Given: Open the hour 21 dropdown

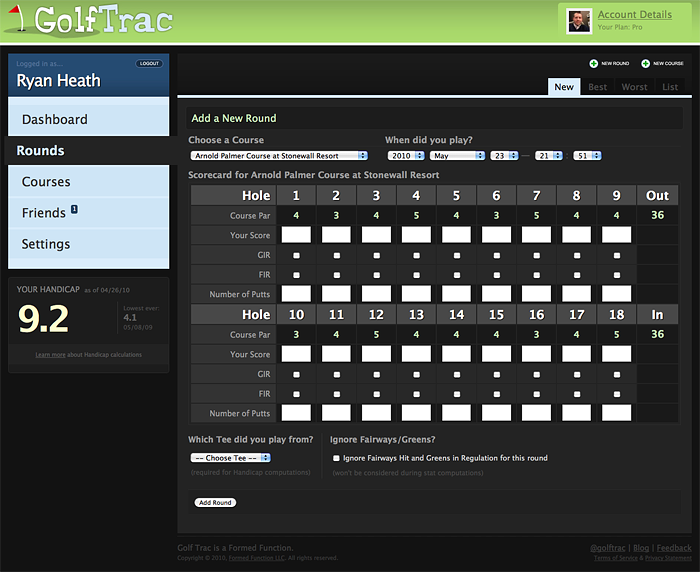Looking at the screenshot, I should (549, 155).
